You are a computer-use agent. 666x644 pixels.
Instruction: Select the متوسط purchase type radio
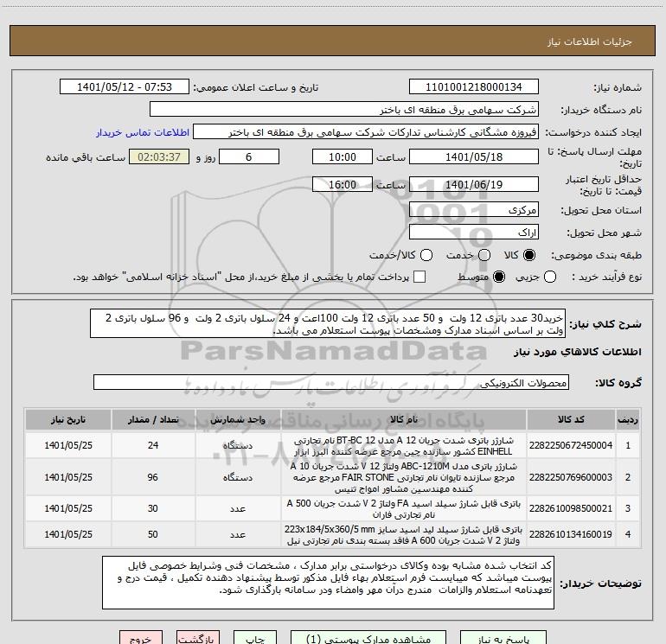[x=499, y=277]
